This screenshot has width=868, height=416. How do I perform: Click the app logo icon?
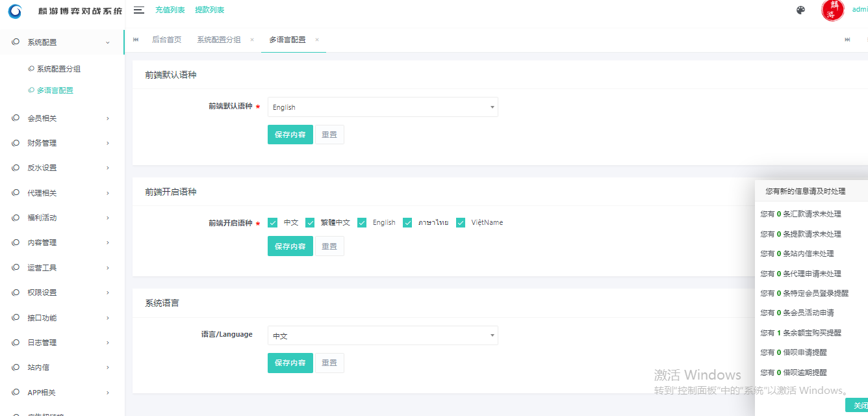point(14,11)
